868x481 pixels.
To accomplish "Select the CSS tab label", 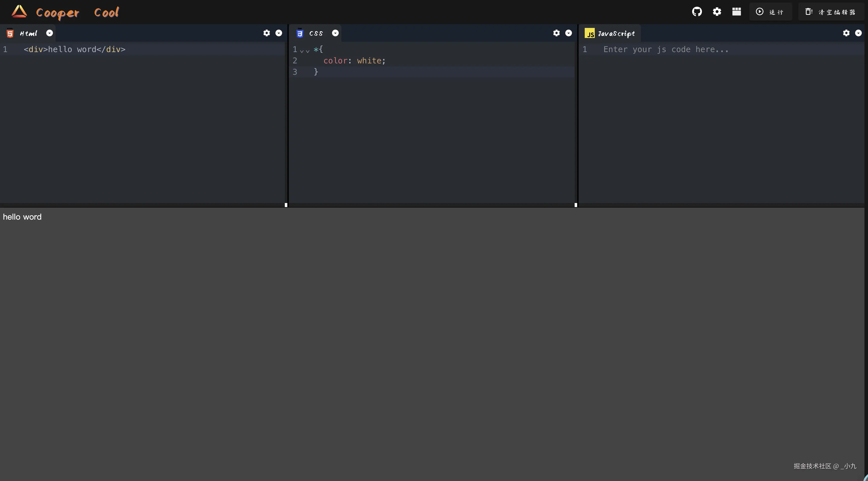I will [x=316, y=33].
